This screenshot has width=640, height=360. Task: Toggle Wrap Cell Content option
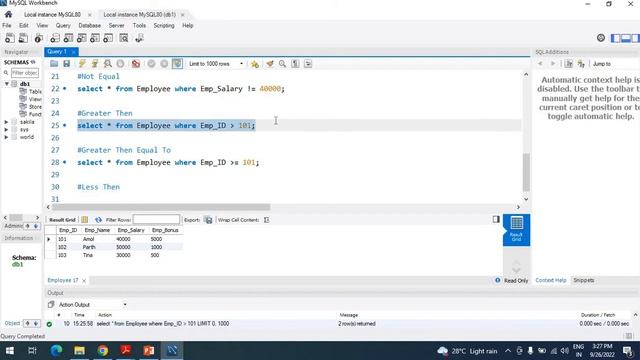tap(267, 220)
